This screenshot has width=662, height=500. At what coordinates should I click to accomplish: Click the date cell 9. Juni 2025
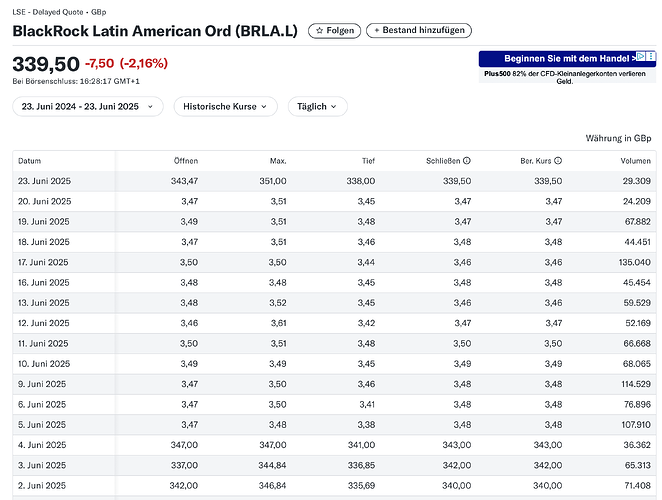[x=42, y=384]
